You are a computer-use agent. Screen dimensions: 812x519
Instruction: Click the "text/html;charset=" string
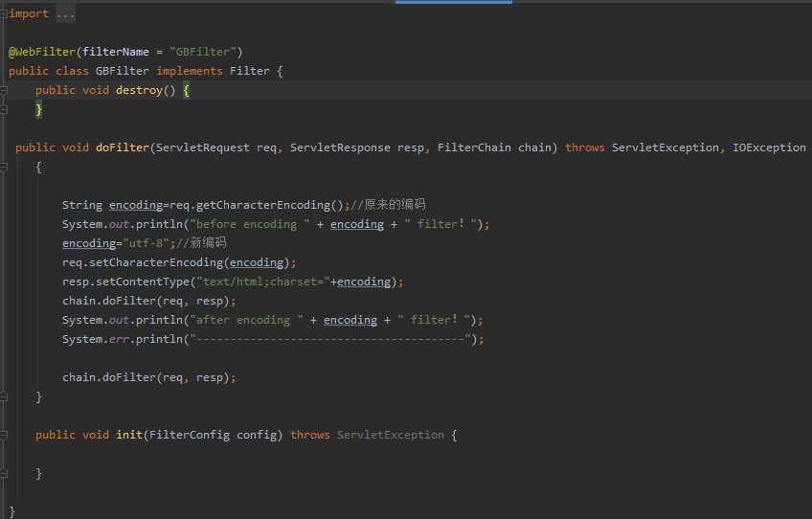click(x=263, y=282)
